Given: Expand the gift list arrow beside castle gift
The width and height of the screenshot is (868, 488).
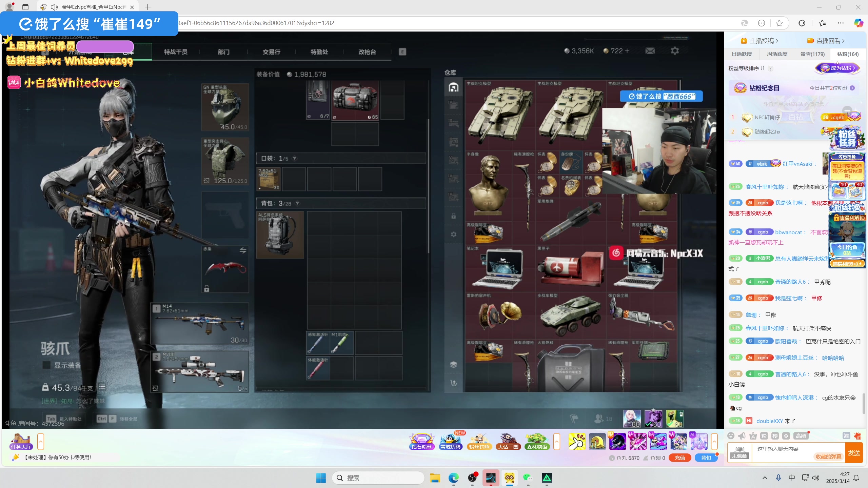Looking at the screenshot, I should pyautogui.click(x=714, y=441).
